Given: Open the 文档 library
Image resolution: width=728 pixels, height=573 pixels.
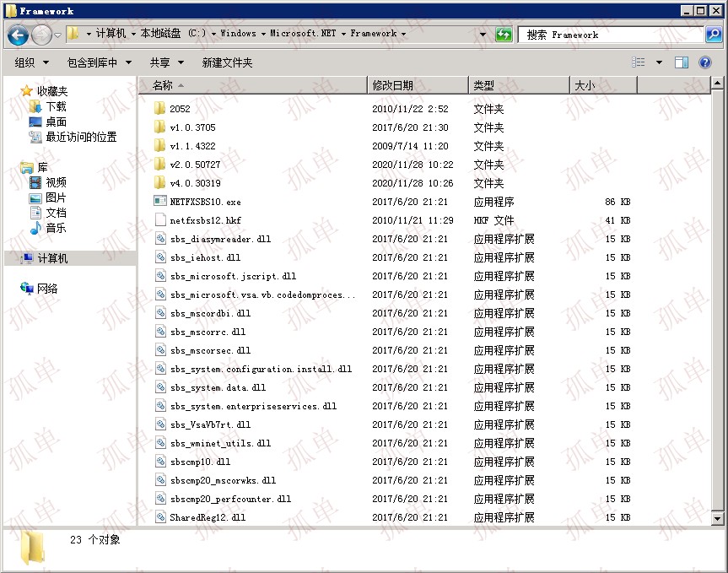Looking at the screenshot, I should coord(56,214).
